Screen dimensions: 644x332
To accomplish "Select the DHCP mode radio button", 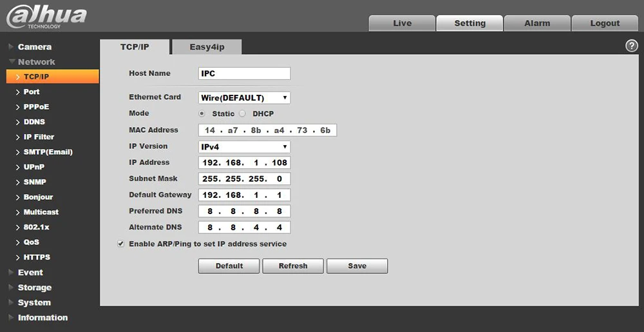I will point(242,113).
